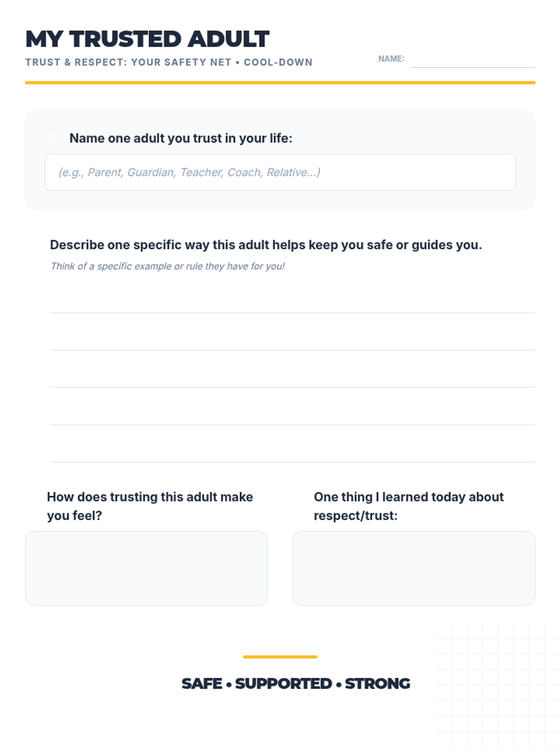This screenshot has height=747, width=560.
Task: Click the 'Describe one specific way' prompt
Action: (266, 245)
